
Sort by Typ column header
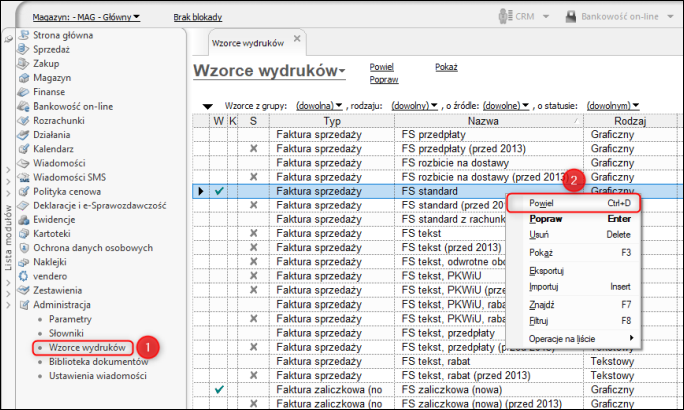point(332,121)
